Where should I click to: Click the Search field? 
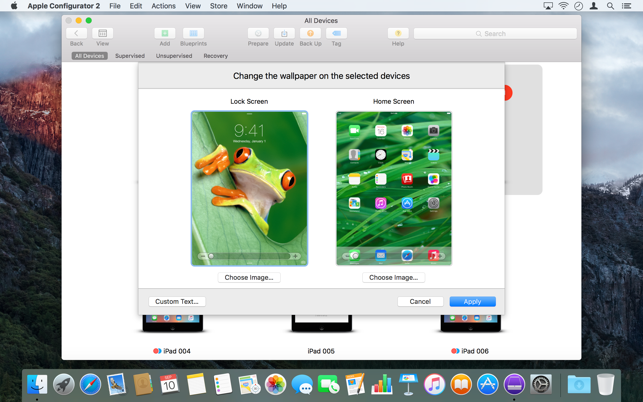[495, 34]
